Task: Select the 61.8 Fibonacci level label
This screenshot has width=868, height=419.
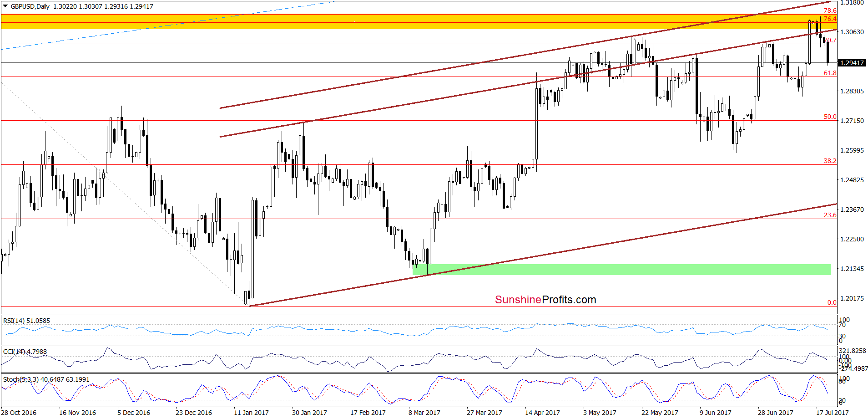Action: (x=830, y=73)
